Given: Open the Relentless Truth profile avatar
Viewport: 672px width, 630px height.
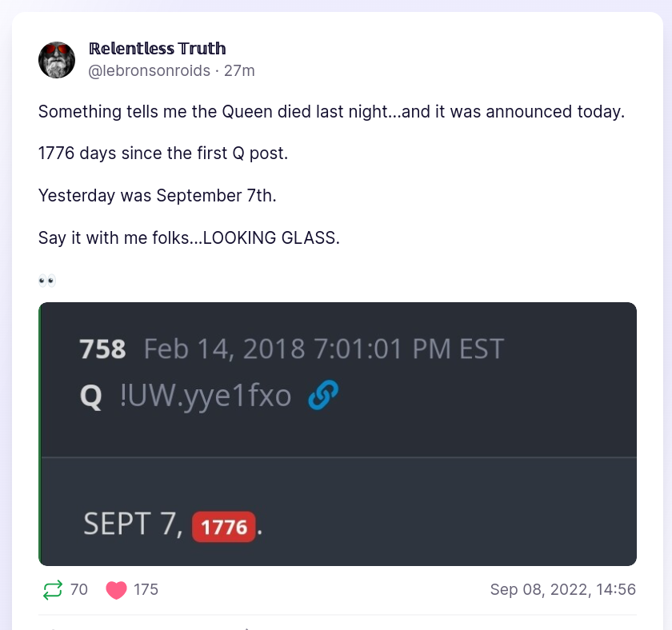Looking at the screenshot, I should [57, 60].
